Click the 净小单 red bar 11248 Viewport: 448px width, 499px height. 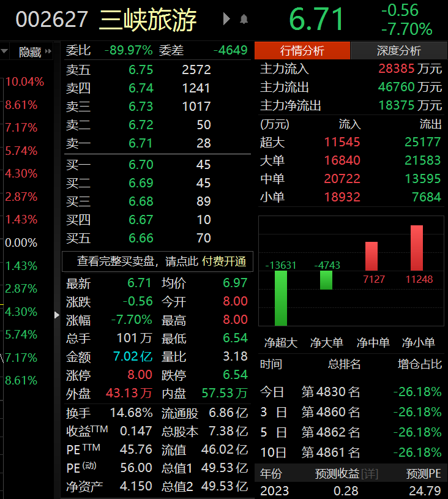tap(417, 248)
